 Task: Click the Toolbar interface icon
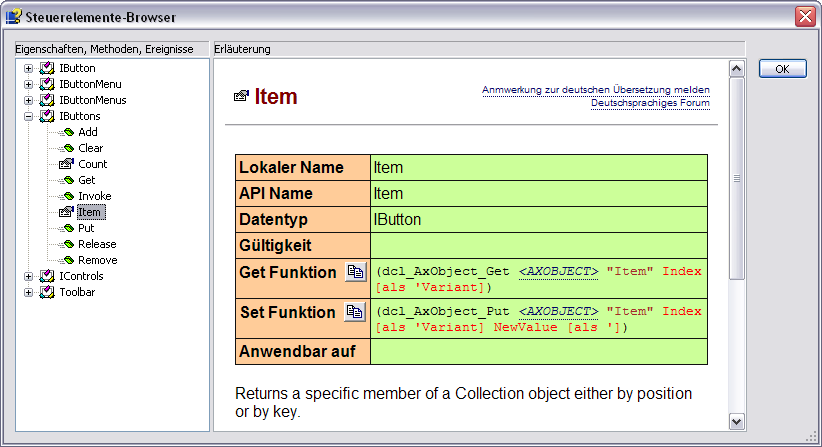coord(47,292)
